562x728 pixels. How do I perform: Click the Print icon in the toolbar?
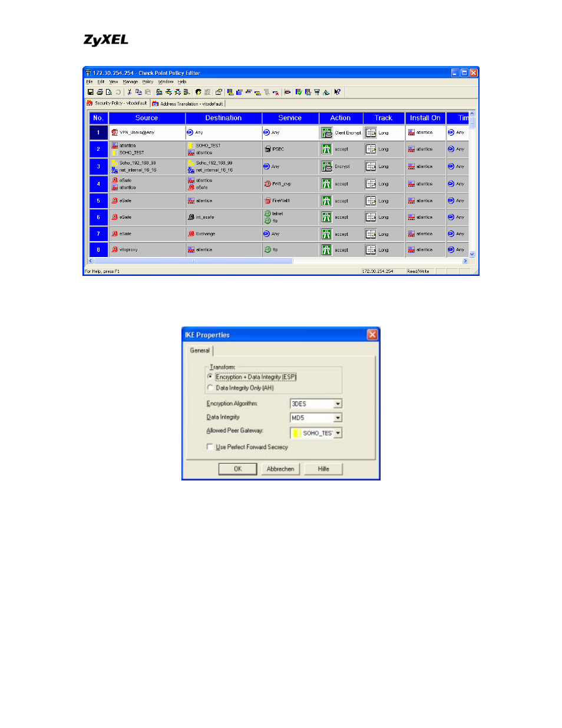tap(100, 92)
